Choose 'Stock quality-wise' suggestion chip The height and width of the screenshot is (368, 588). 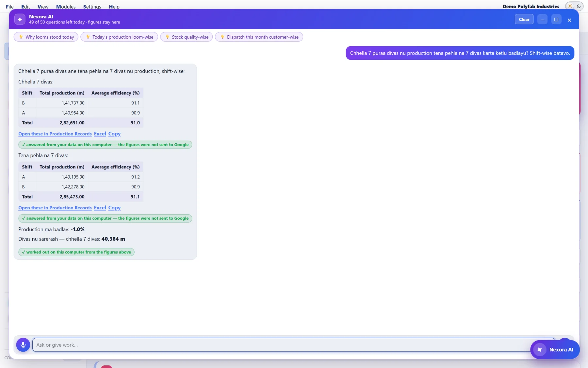(x=187, y=37)
